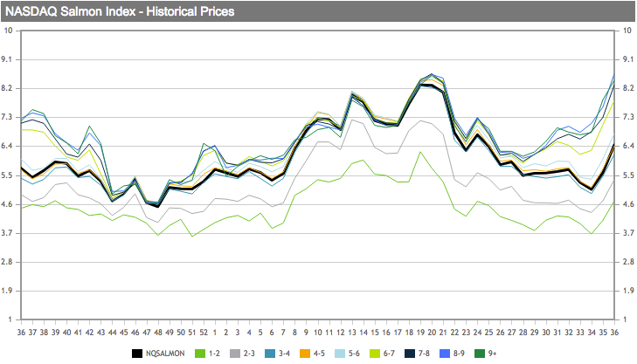Screen dimensions: 637x364
Task: Click left y-axis label 9.1
Action: [x=7, y=59]
